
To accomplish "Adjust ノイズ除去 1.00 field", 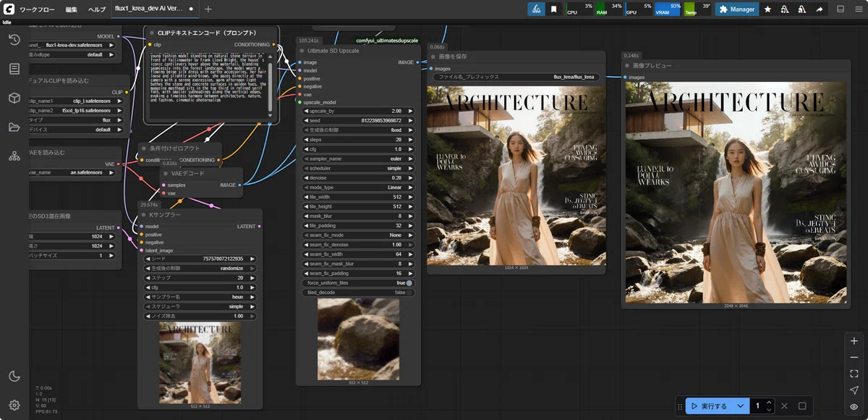I will [x=199, y=316].
